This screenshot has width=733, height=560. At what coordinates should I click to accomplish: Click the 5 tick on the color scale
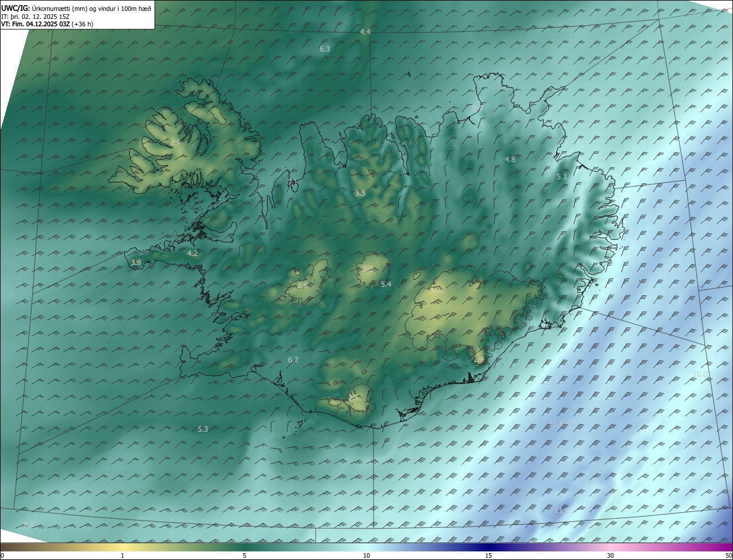[245, 555]
